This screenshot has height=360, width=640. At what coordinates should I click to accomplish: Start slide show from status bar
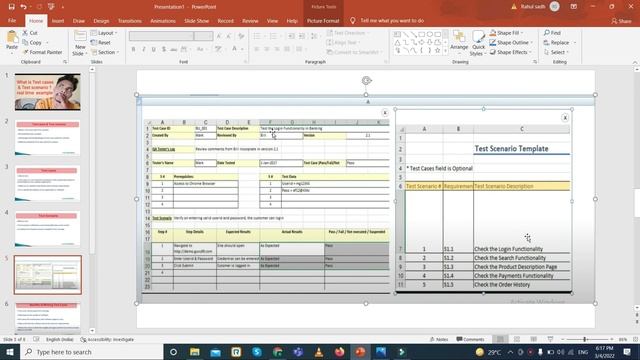coord(550,339)
